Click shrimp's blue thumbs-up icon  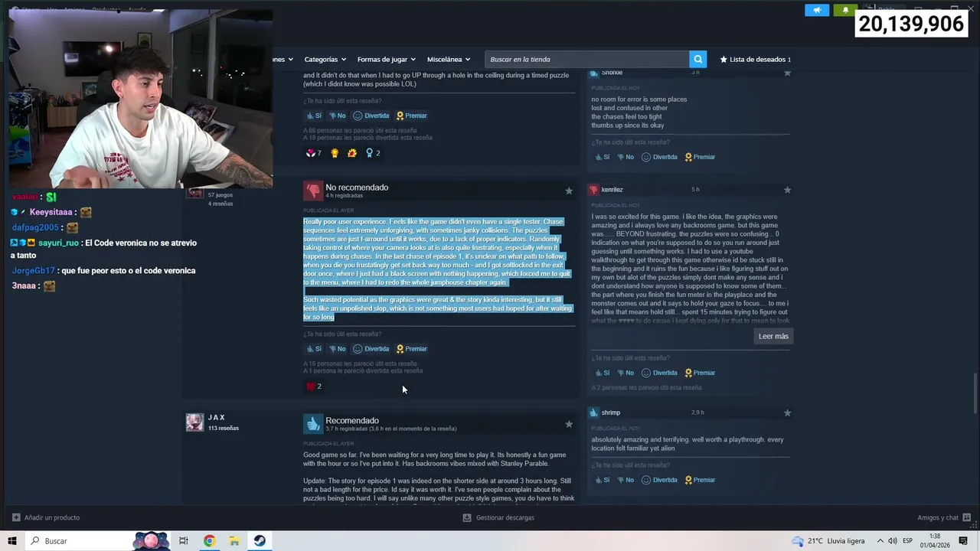593,412
